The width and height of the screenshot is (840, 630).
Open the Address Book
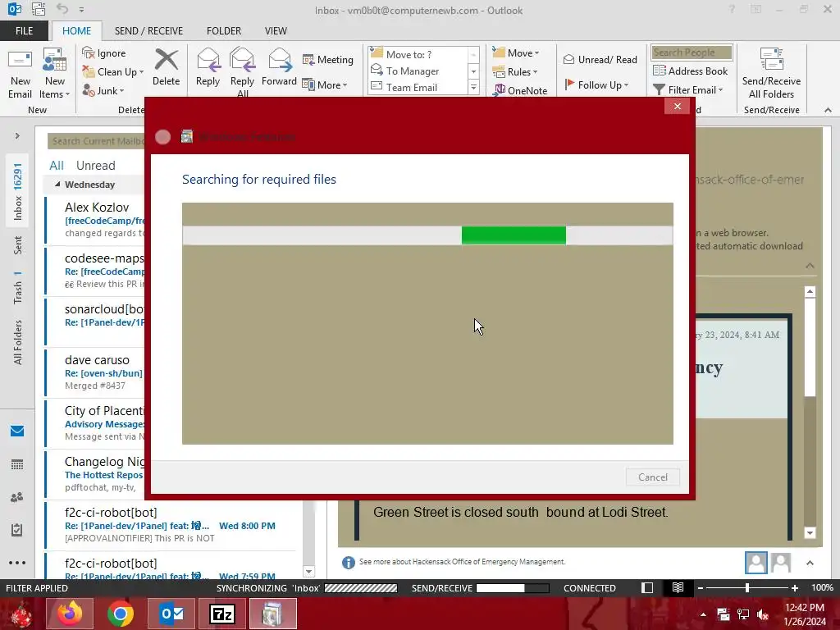(x=690, y=71)
